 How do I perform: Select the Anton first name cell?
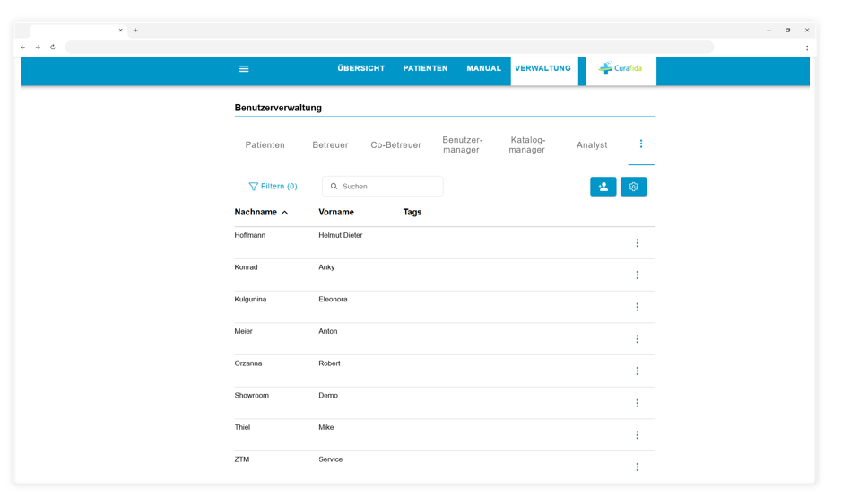[x=327, y=332]
